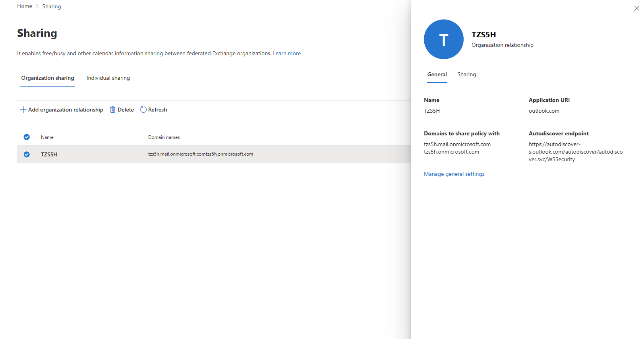Uncheck the TZS5H row checkbox
Image resolution: width=644 pixels, height=339 pixels.
pos(27,154)
